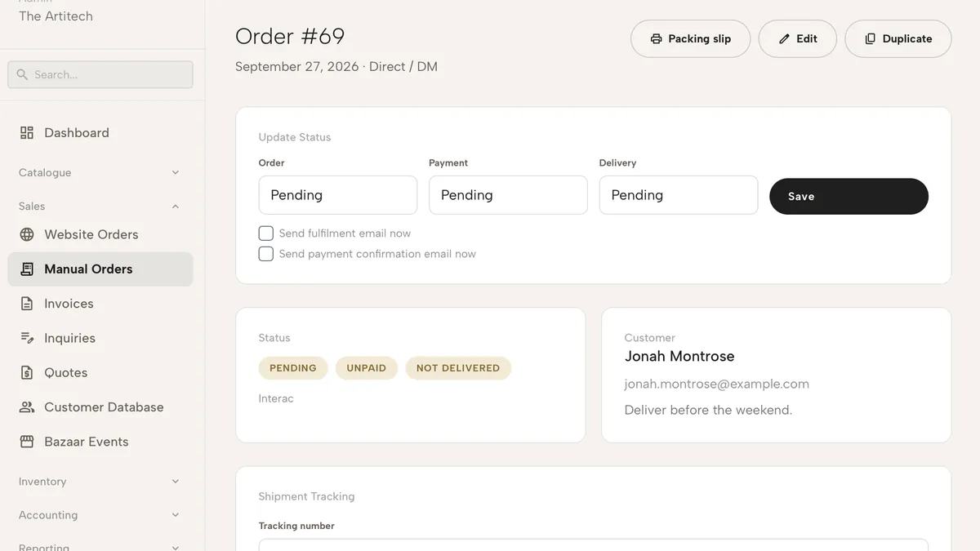
Task: Click the search magnifier icon
Action: pyautogui.click(x=22, y=74)
